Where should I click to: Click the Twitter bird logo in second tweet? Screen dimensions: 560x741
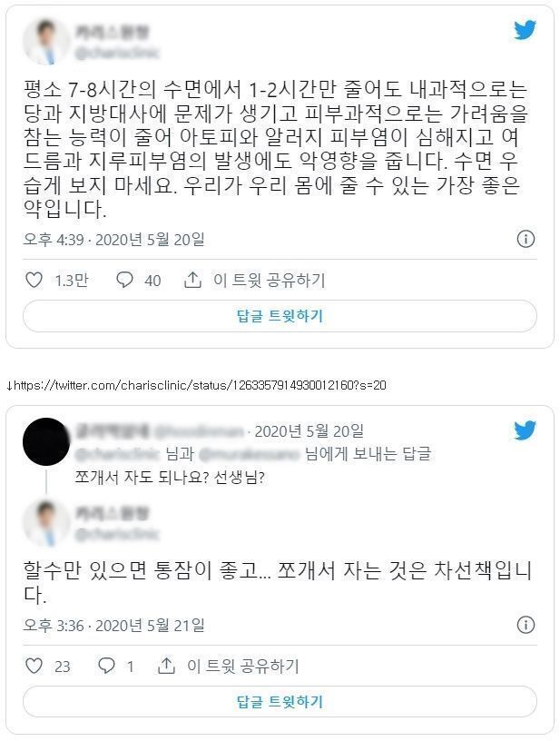point(526,430)
